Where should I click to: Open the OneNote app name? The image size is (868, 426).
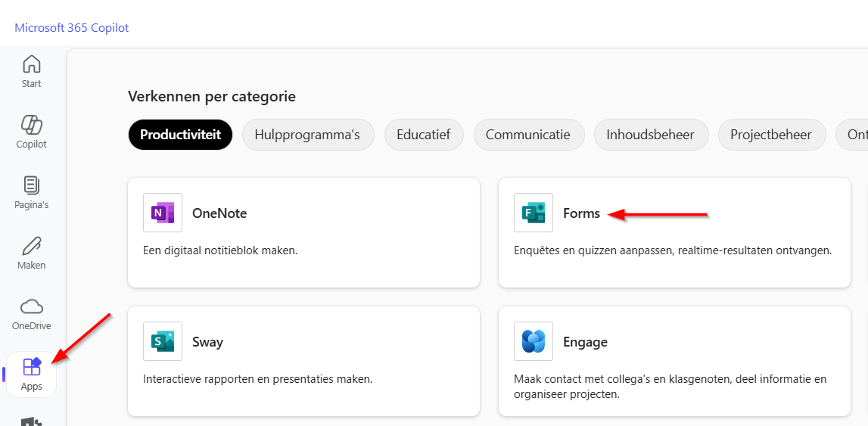[x=219, y=213]
